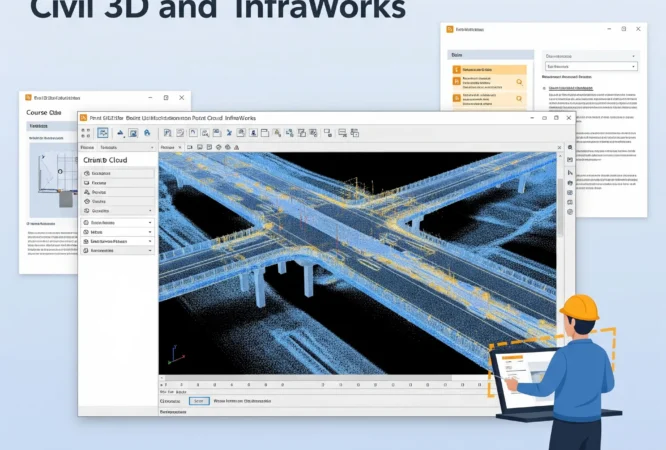
Task: Close the viewport panel via far-right x
Action: click(559, 147)
